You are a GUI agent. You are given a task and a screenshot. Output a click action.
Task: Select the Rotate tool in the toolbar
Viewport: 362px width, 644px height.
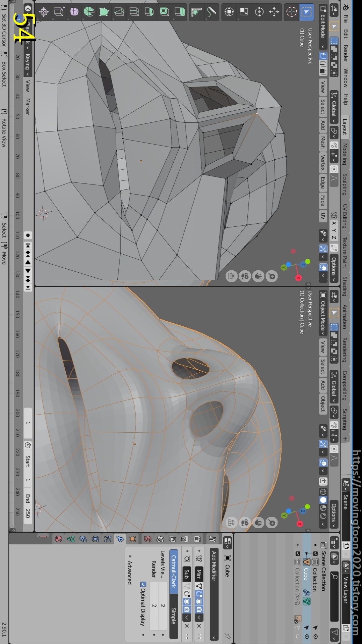coord(259,12)
